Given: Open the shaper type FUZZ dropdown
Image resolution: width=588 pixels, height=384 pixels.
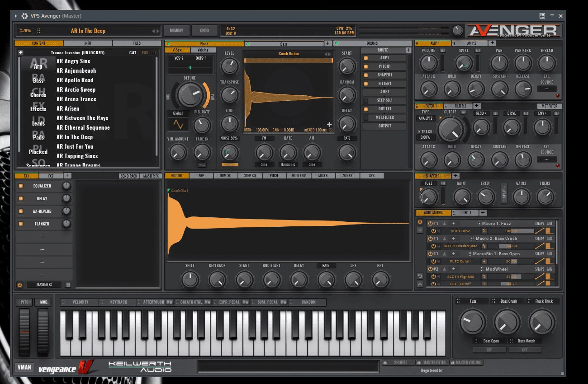Looking at the screenshot, I should pyautogui.click(x=428, y=183).
